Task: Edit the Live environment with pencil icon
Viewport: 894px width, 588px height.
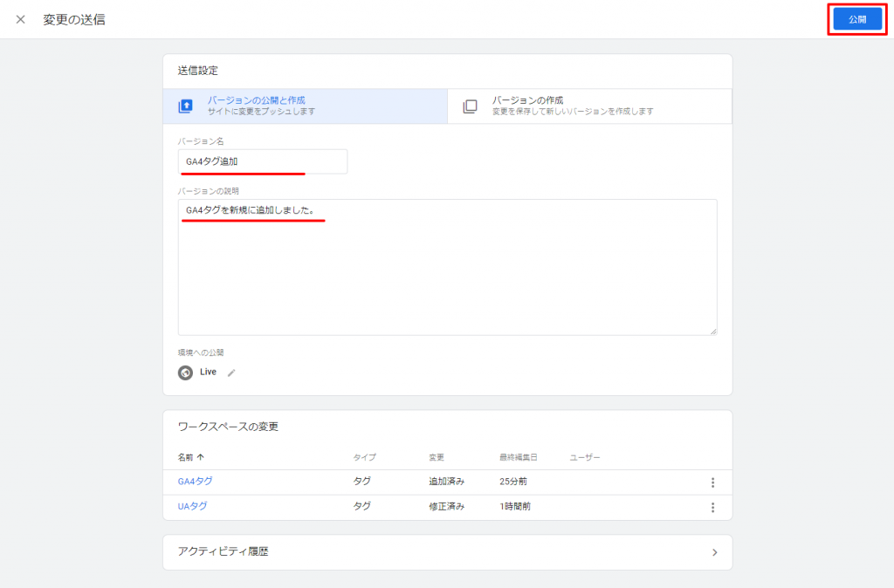Action: 231,373
